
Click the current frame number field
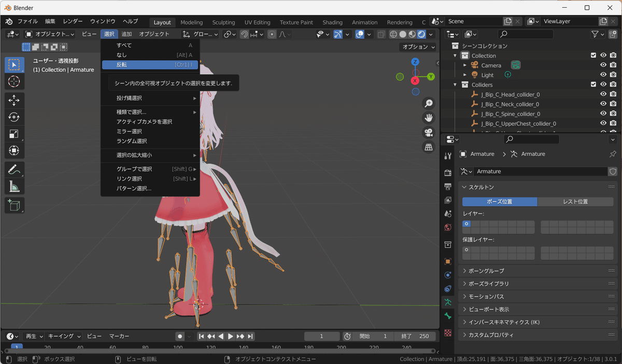pyautogui.click(x=322, y=336)
